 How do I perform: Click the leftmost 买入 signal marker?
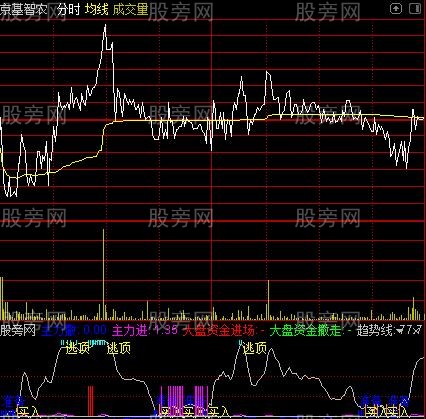click(x=28, y=411)
